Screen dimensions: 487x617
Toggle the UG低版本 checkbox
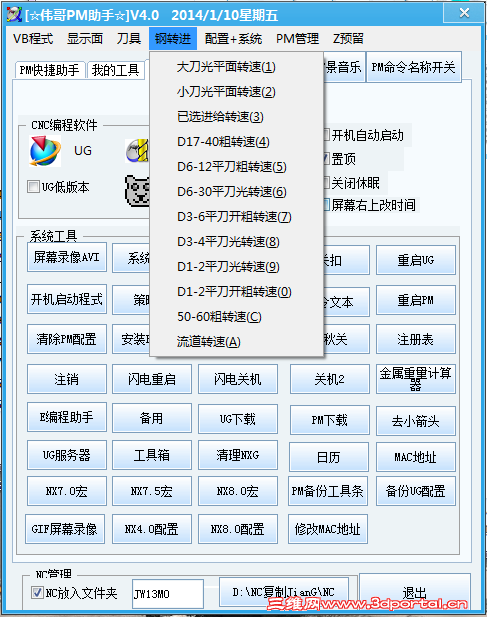coord(33,187)
